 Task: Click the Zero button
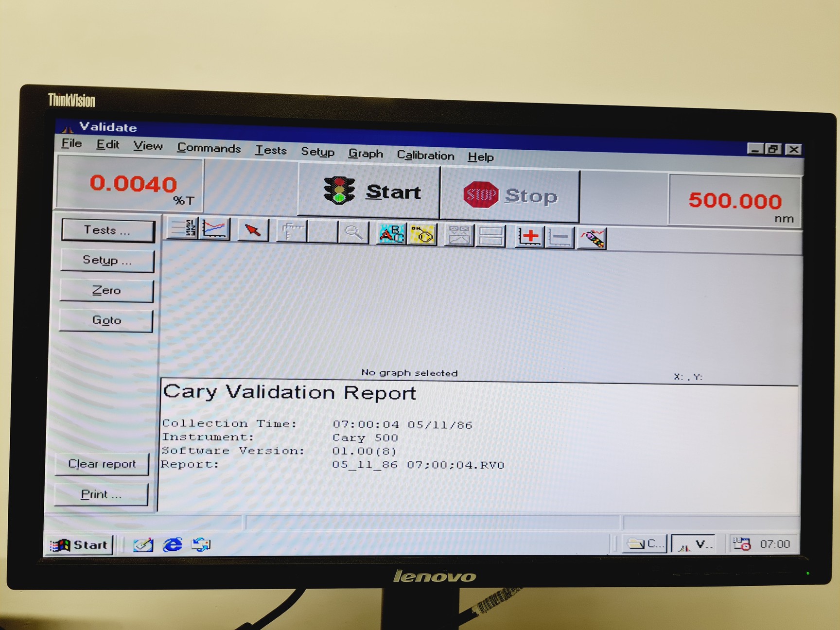point(106,291)
